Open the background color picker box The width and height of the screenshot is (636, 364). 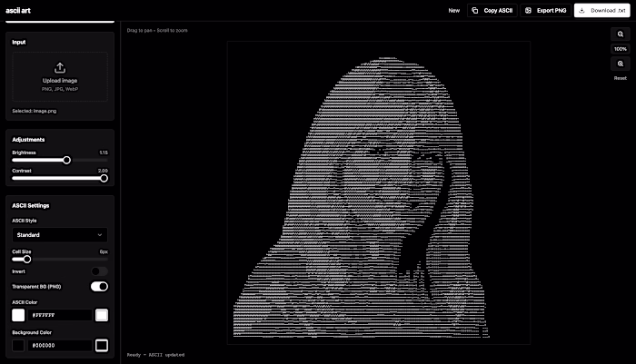pos(102,345)
